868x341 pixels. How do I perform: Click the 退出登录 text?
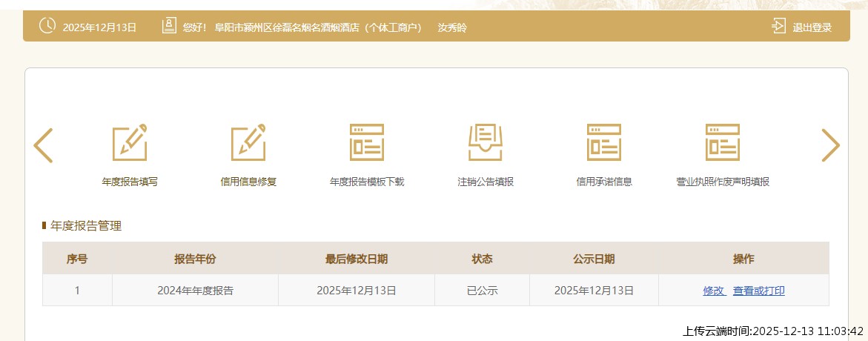[812, 27]
